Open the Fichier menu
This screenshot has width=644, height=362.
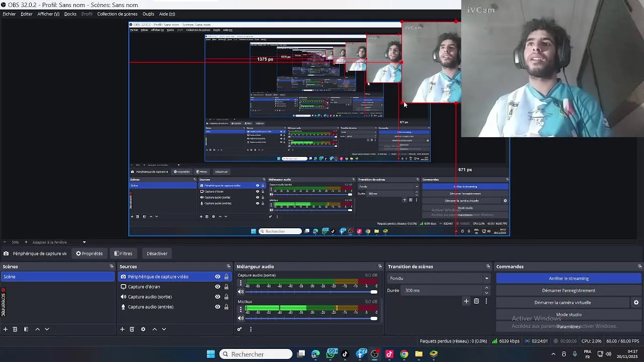[x=9, y=14]
